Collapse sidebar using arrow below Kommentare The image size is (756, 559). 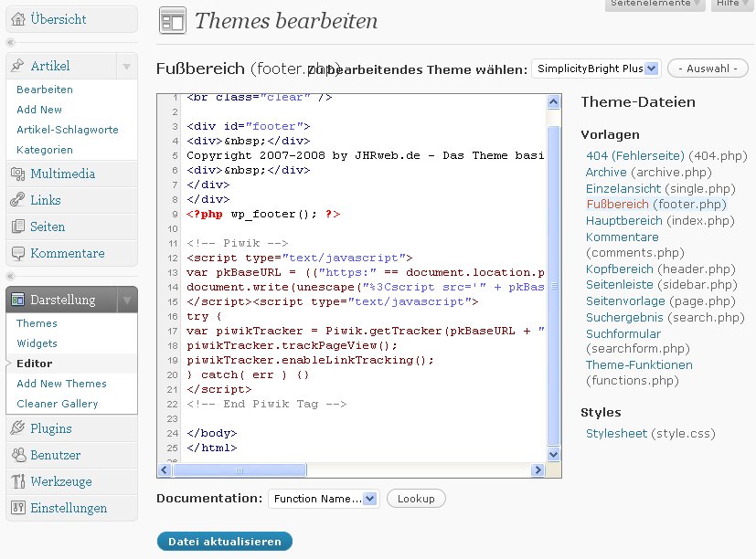pyautogui.click(x=11, y=277)
